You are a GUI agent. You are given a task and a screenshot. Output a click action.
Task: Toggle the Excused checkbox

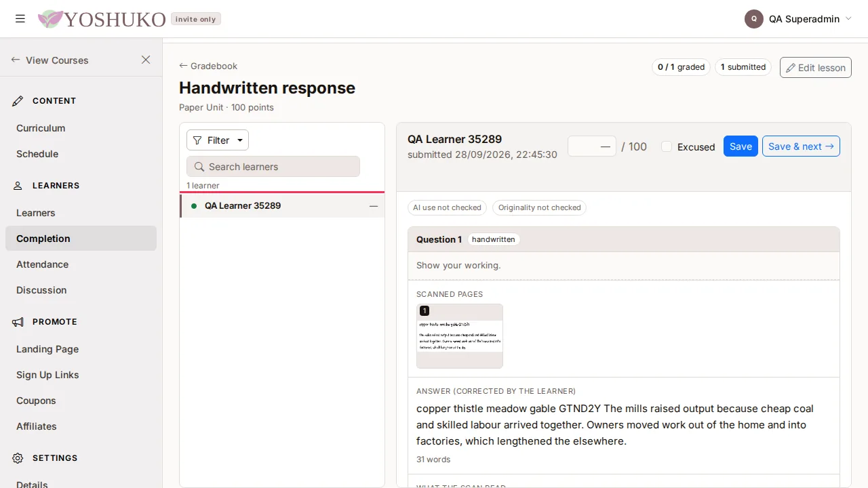[667, 146]
